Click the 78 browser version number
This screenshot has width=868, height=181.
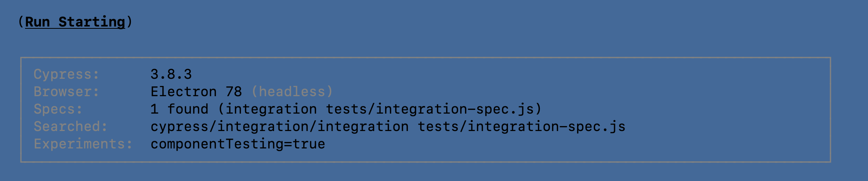pos(234,92)
